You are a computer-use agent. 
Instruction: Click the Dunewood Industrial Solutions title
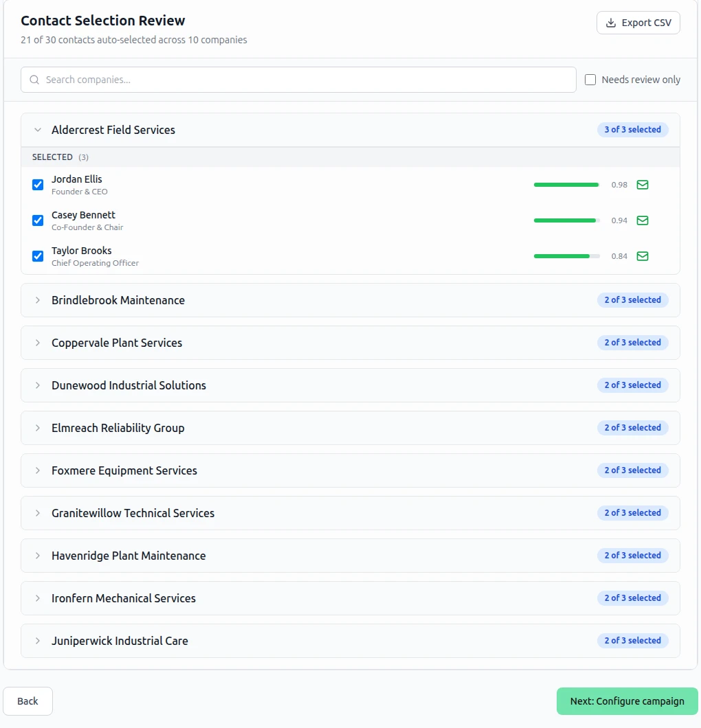point(129,385)
